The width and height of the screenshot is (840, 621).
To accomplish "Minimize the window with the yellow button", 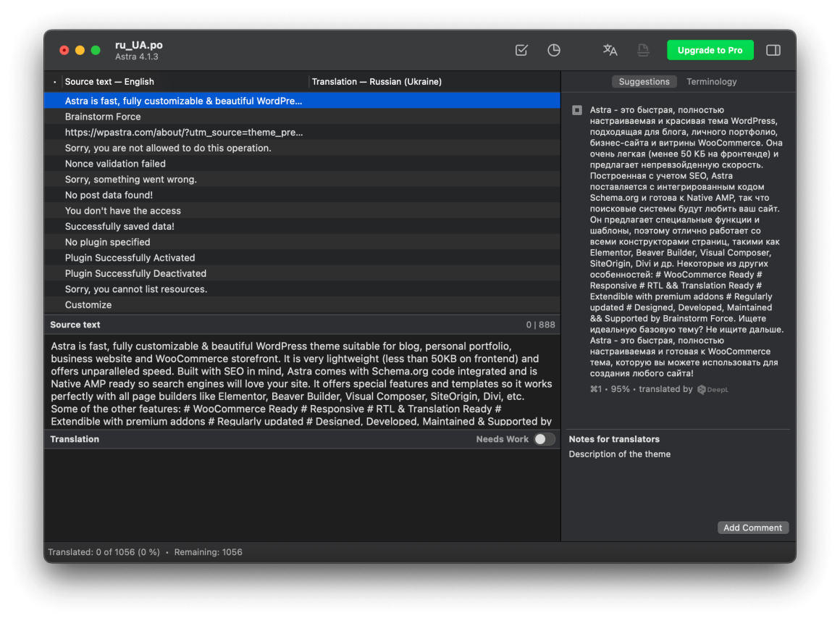I will pyautogui.click(x=80, y=51).
